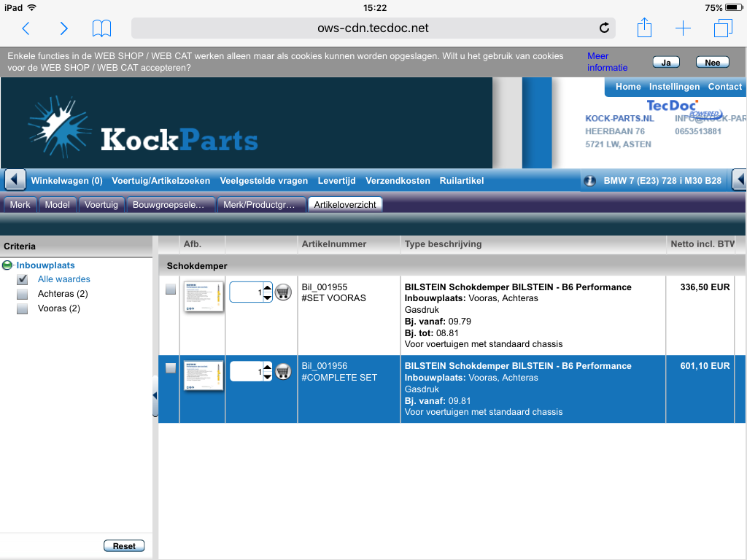Accept cookies with the Ja button
This screenshot has height=560, width=747.
tap(666, 63)
